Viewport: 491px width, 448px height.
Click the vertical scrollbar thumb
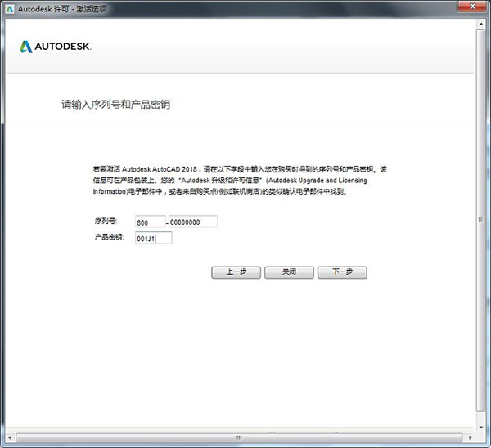[x=481, y=221]
